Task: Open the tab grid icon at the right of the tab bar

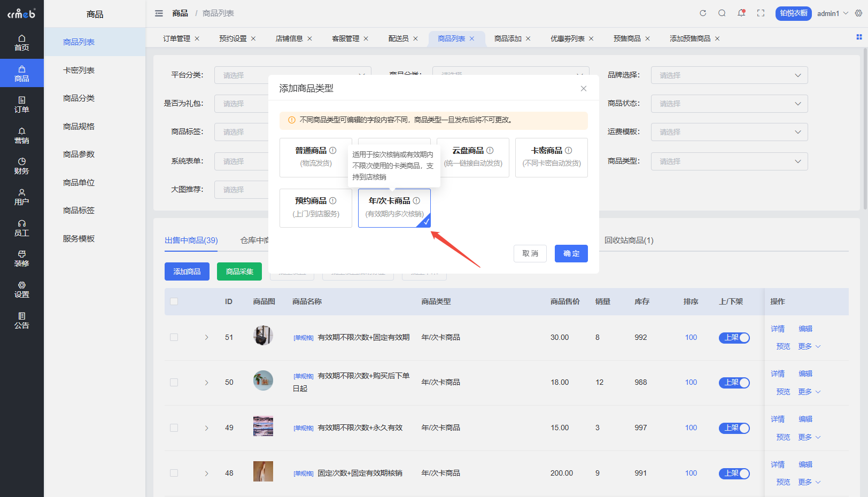Action: [x=859, y=37]
